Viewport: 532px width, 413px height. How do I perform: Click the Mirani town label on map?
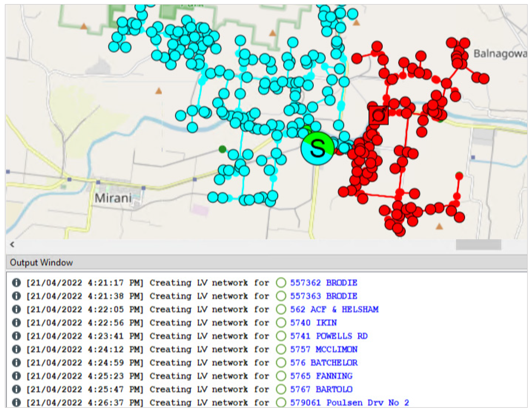click(x=113, y=198)
